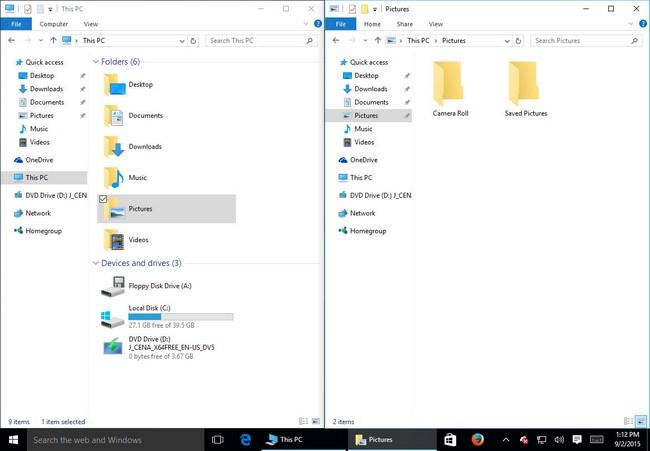Go back in the Pictures window

pos(336,41)
